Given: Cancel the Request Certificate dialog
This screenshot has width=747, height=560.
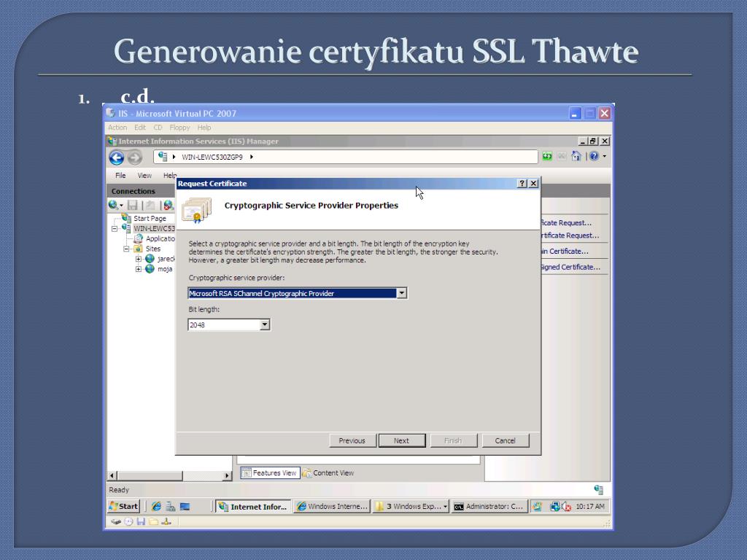Looking at the screenshot, I should pyautogui.click(x=505, y=440).
